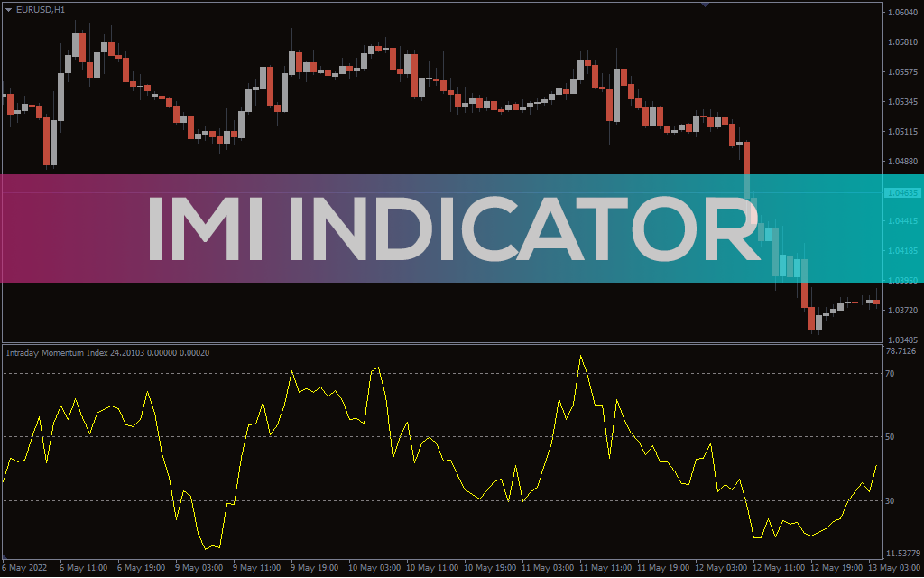924x578 pixels.
Task: Click the 1.04880 price scale label
Action: click(x=902, y=161)
